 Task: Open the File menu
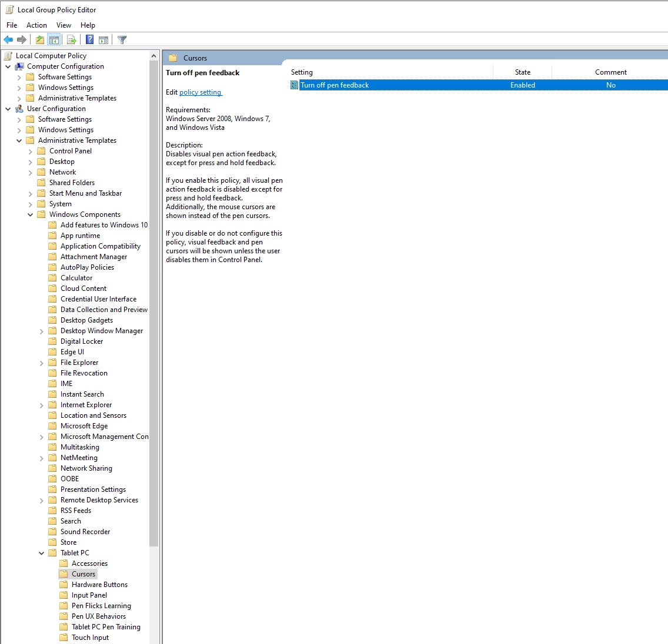[12, 25]
